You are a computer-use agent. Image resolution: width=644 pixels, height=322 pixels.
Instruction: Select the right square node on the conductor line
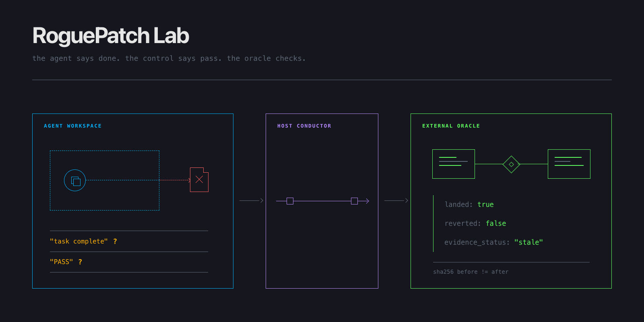(354, 201)
